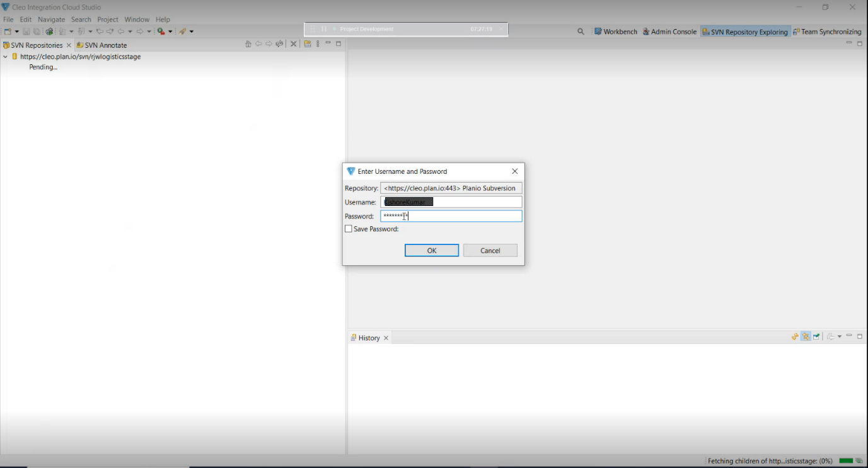The image size is (868, 468).
Task: Click the Home icon in SVN Repositories toolbar
Action: (x=248, y=44)
